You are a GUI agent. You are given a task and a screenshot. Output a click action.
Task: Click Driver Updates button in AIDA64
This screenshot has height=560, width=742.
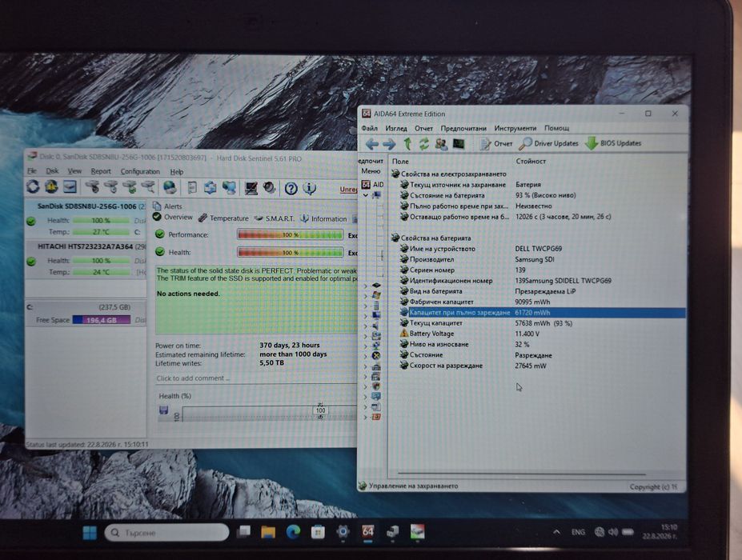click(549, 143)
